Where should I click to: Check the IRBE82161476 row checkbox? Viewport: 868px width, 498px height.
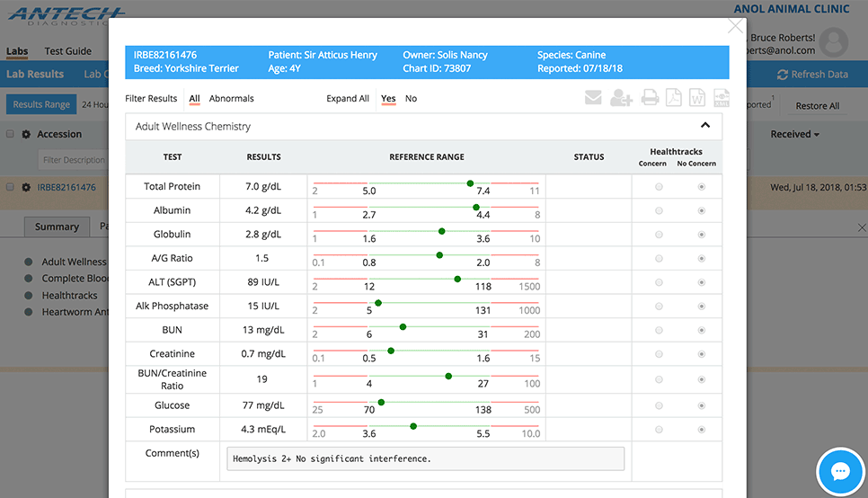[x=11, y=187]
